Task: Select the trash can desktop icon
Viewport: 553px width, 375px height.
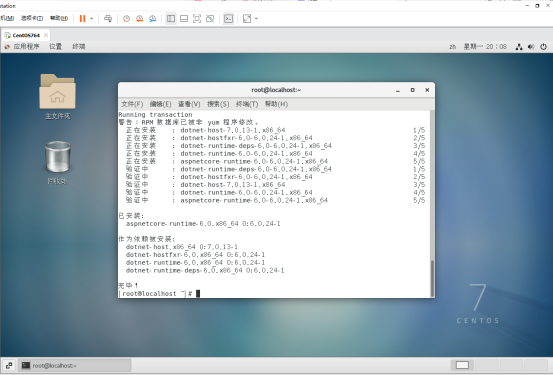Action: [57, 162]
